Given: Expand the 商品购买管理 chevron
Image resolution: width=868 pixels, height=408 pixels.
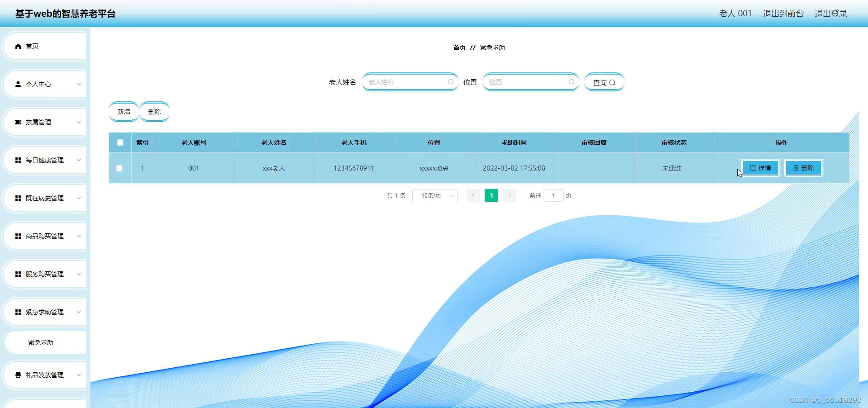Looking at the screenshot, I should tap(79, 236).
